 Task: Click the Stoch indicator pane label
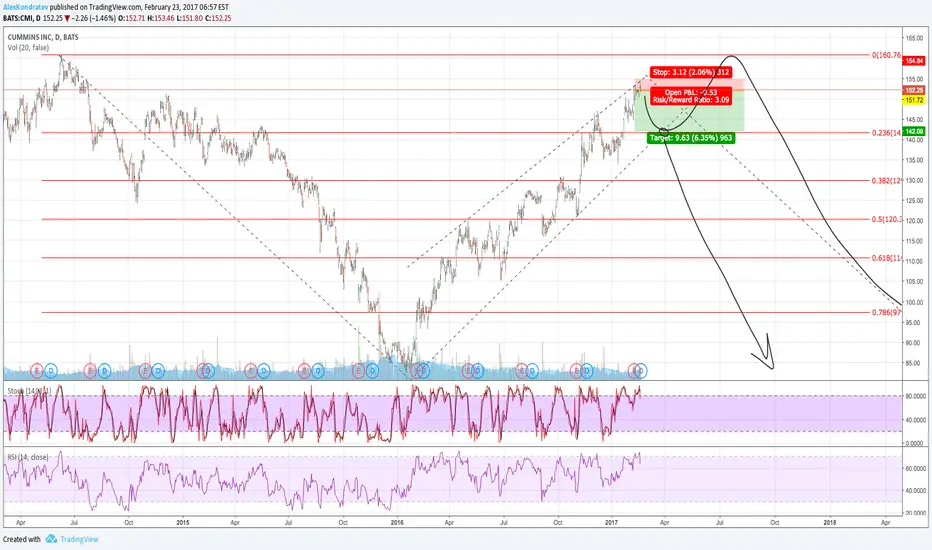click(x=29, y=391)
